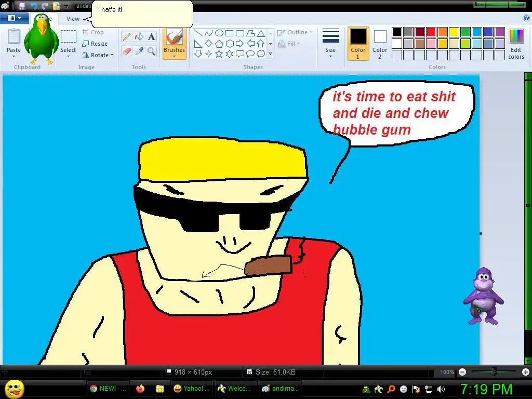Choose the Pentagon shape
Screen dimensions: 532x399
(x=219, y=44)
